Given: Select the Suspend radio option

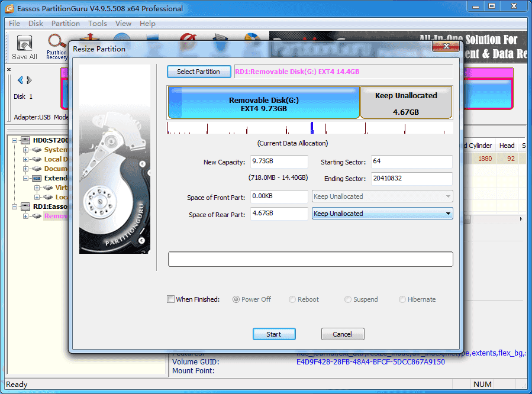Looking at the screenshot, I should (348, 299).
